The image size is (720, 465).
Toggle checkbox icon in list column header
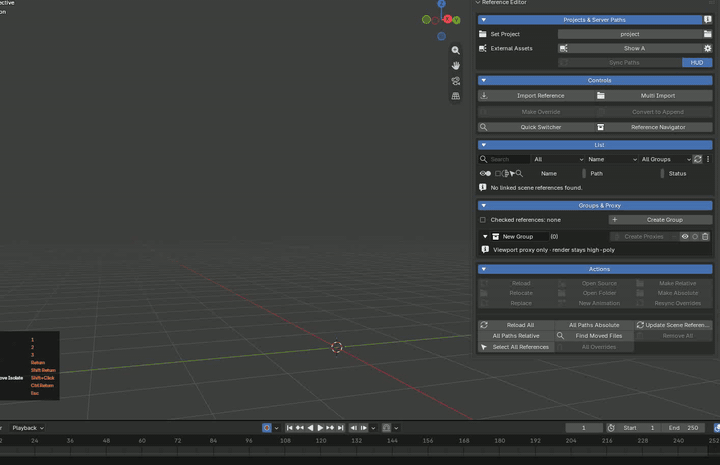coord(498,174)
